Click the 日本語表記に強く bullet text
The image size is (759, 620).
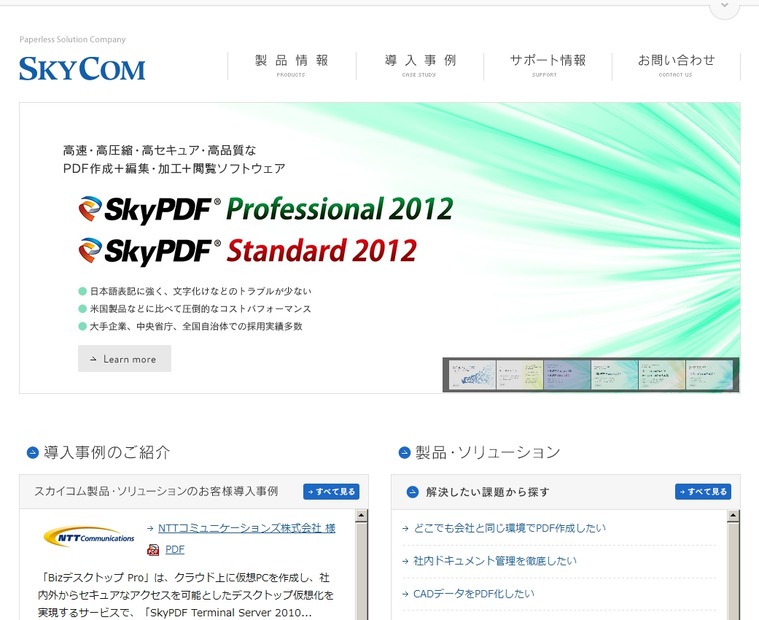pyautogui.click(x=201, y=291)
